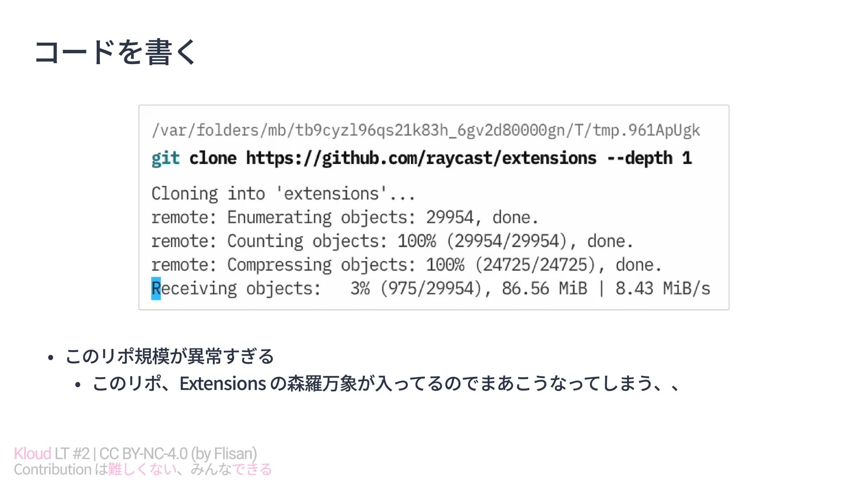This screenshot has height=488, width=868.
Task: Click the pink 難しくない footer text
Action: pyautogui.click(x=142, y=469)
